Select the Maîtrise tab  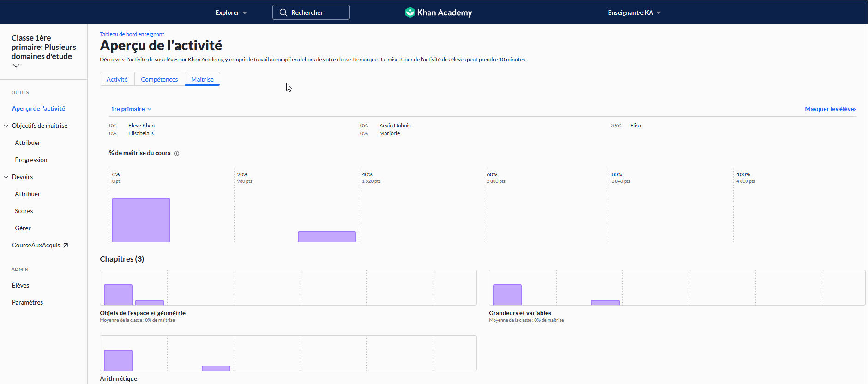pyautogui.click(x=202, y=79)
